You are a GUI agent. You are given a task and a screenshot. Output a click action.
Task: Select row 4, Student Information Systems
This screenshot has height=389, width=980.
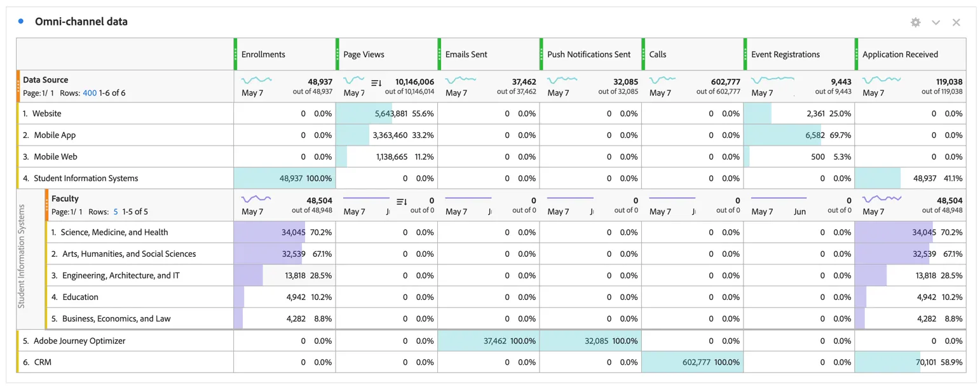(x=125, y=178)
